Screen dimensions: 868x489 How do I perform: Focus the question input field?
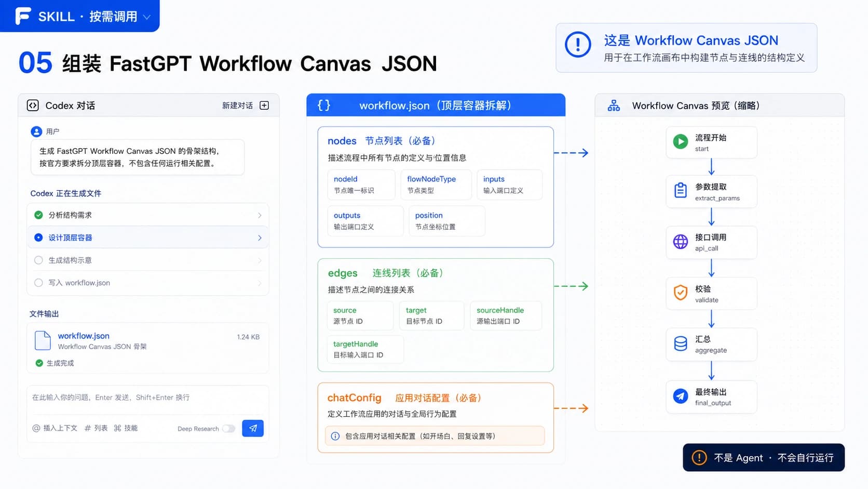tap(147, 398)
